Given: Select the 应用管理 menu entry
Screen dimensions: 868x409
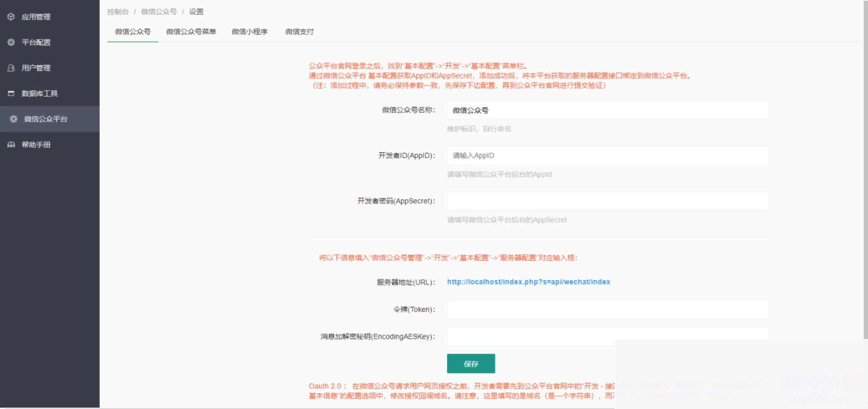Looking at the screenshot, I should coord(35,17).
